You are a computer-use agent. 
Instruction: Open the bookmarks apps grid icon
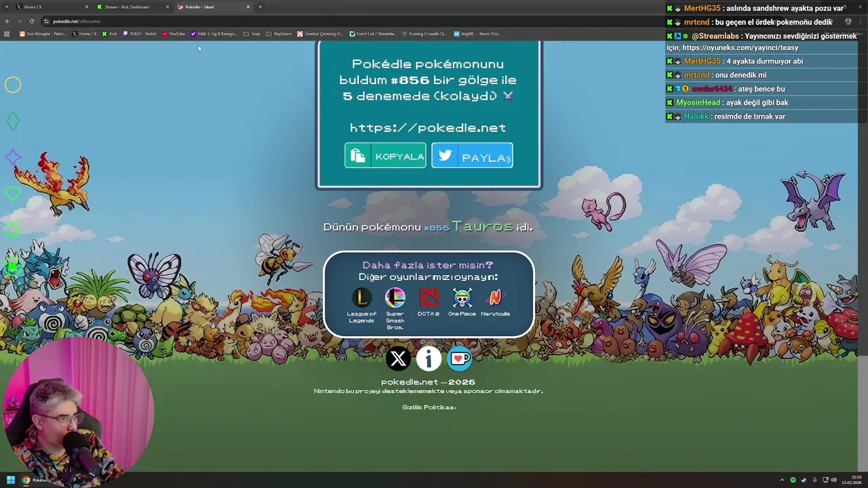click(7, 34)
